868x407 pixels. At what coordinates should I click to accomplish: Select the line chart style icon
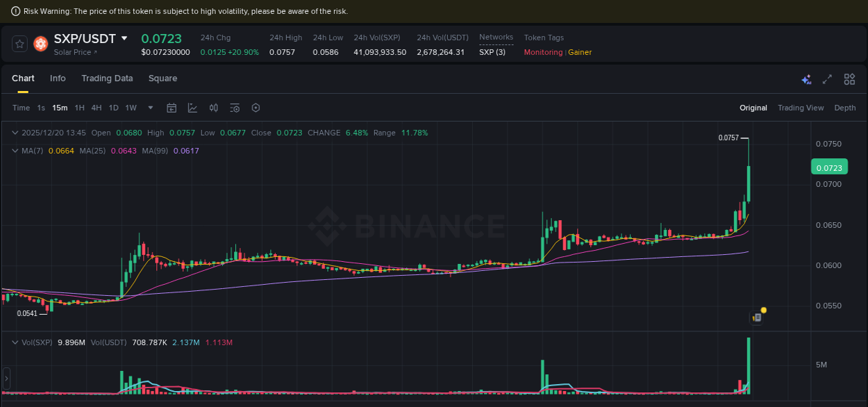[192, 108]
